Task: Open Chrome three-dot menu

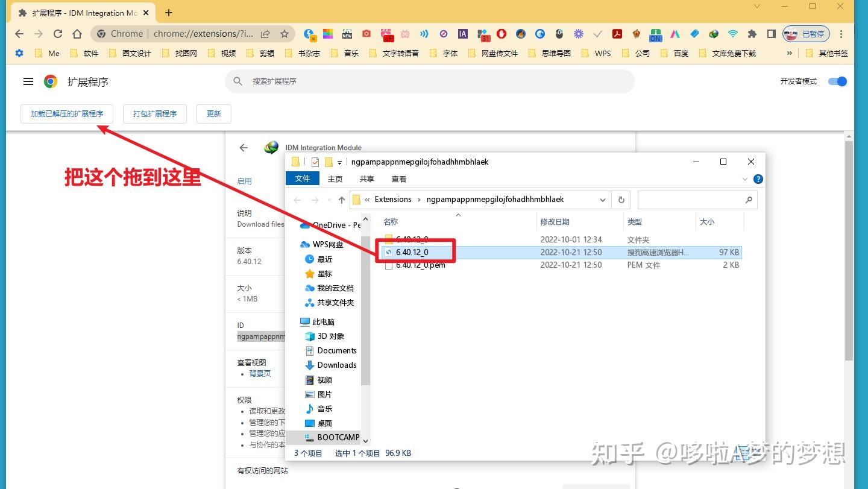Action: 841,34
